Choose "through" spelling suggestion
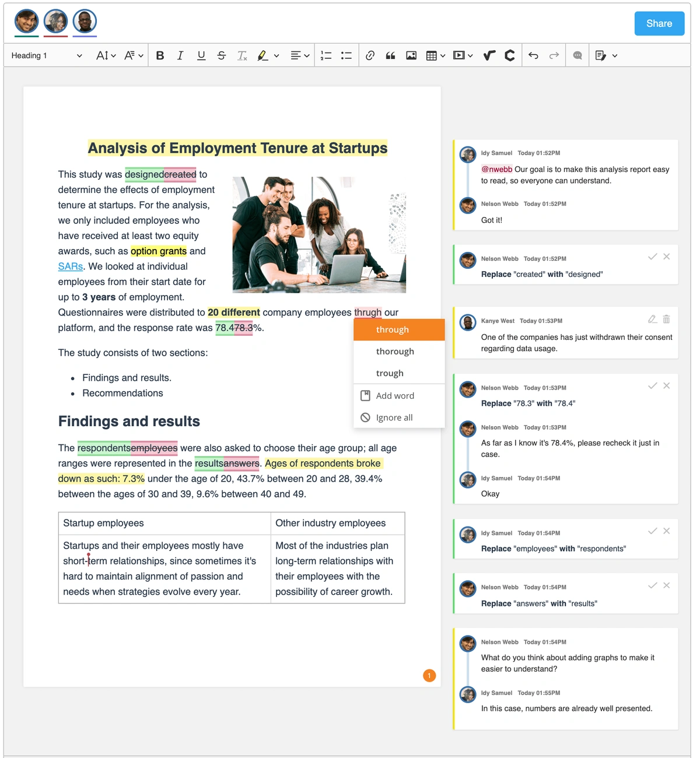The image size is (700, 758). [393, 329]
